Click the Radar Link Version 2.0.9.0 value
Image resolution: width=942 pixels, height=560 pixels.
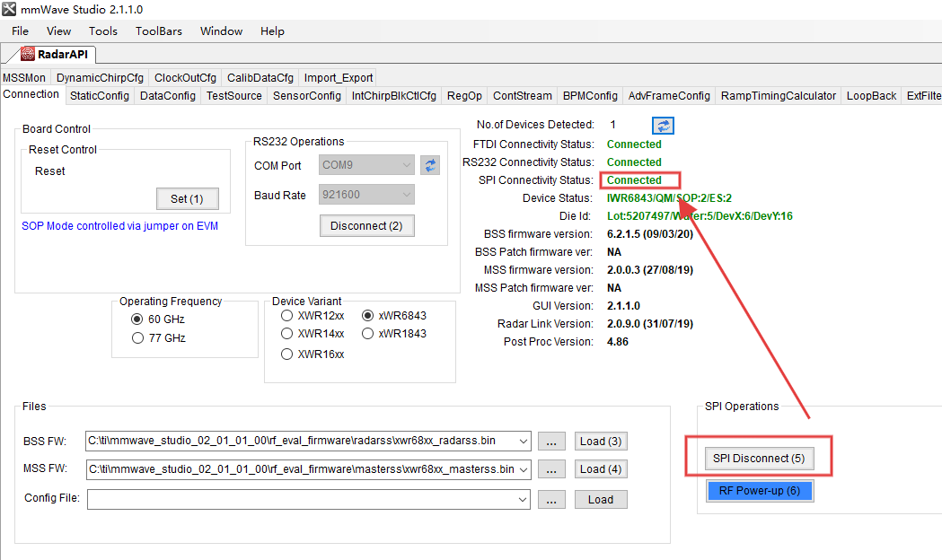coord(650,324)
